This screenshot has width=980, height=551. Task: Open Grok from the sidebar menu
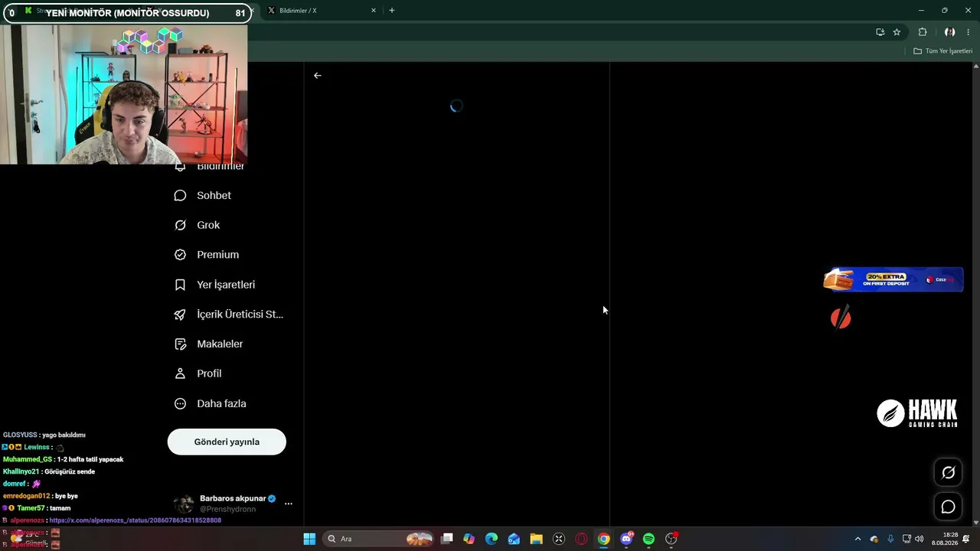[208, 225]
